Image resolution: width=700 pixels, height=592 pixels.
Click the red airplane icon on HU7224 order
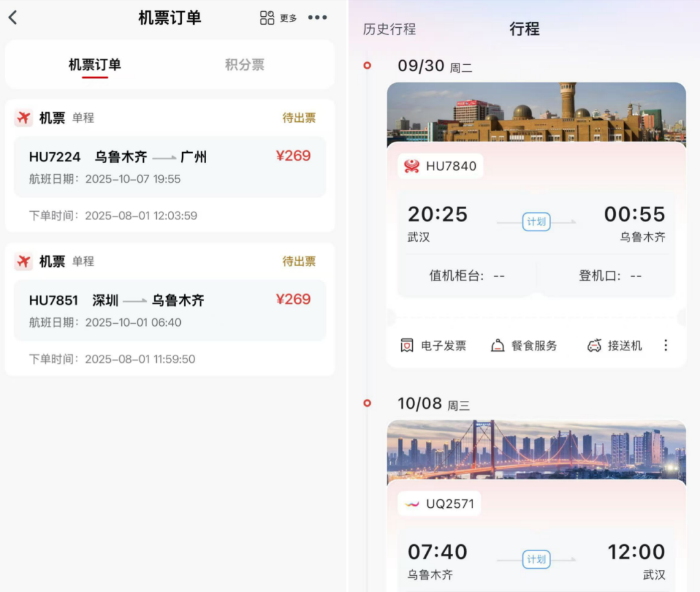(x=21, y=118)
